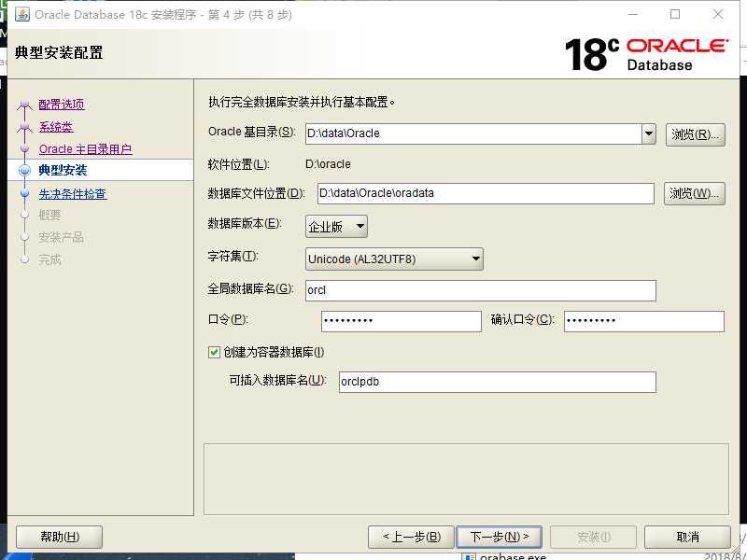
Task: Click the global database name field
Action: pos(480,290)
